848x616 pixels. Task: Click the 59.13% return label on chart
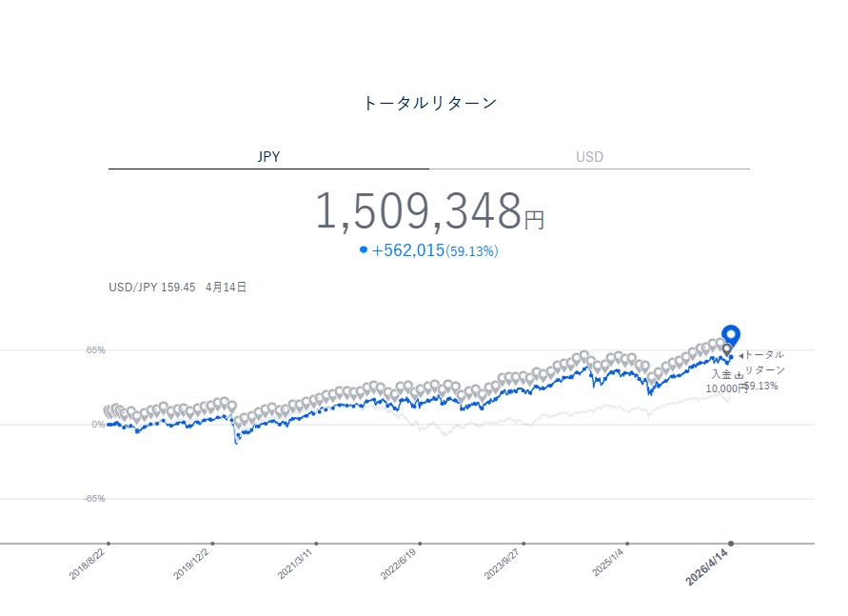(x=760, y=386)
